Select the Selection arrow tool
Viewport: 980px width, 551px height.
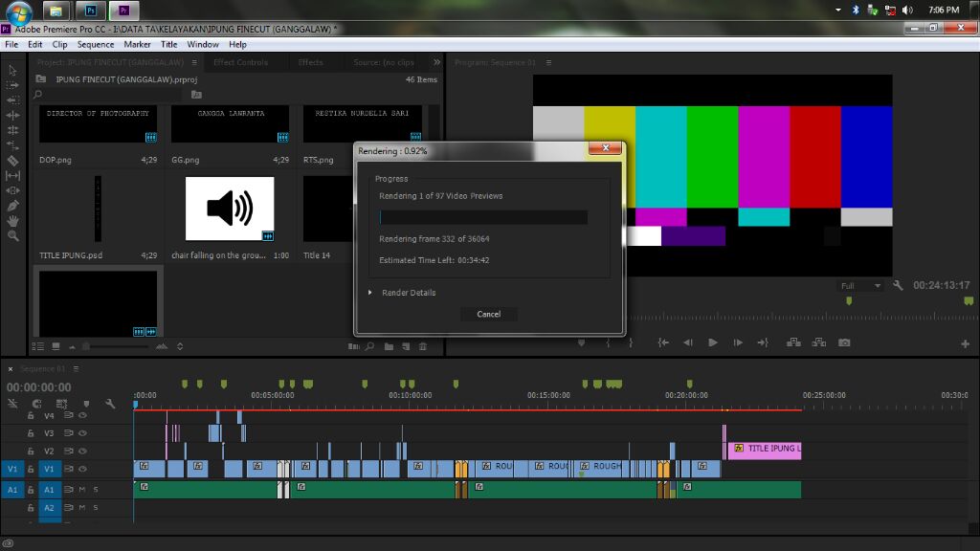pos(12,70)
